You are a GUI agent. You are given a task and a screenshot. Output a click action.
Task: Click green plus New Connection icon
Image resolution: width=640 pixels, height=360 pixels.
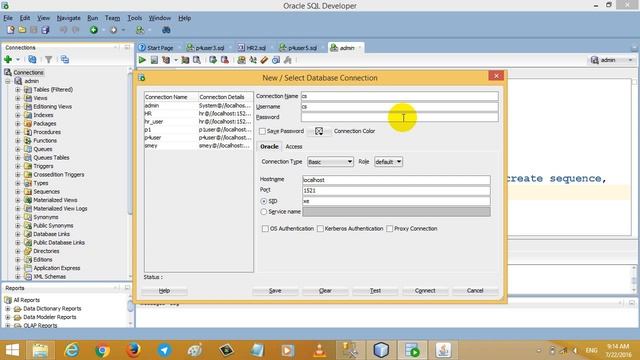tap(8, 60)
